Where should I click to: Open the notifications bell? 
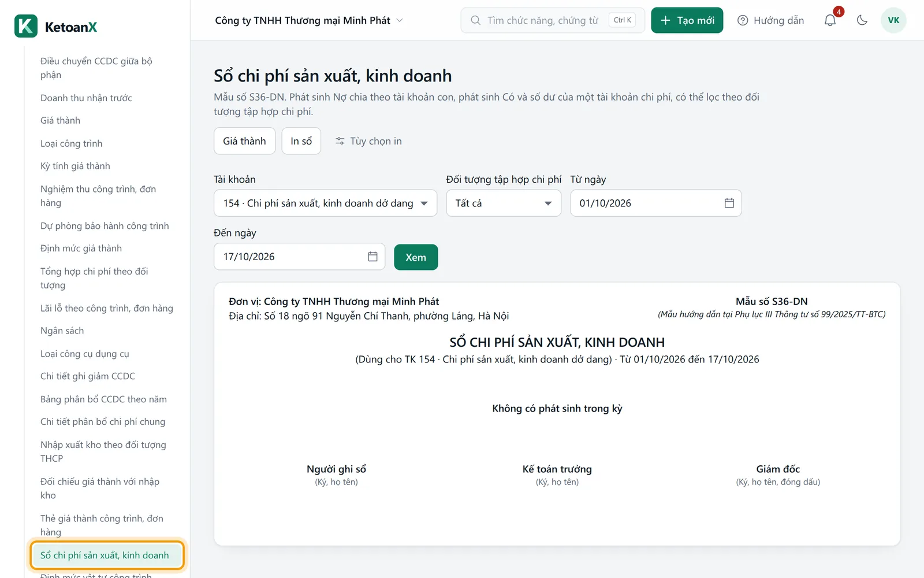tap(830, 20)
